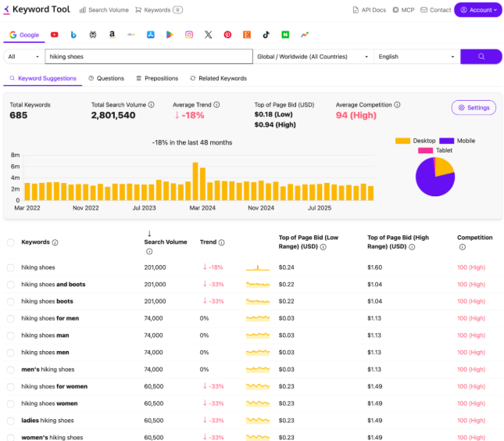Switch to the YouTube keyword platform
Image resolution: width=504 pixels, height=441 pixels.
click(55, 34)
